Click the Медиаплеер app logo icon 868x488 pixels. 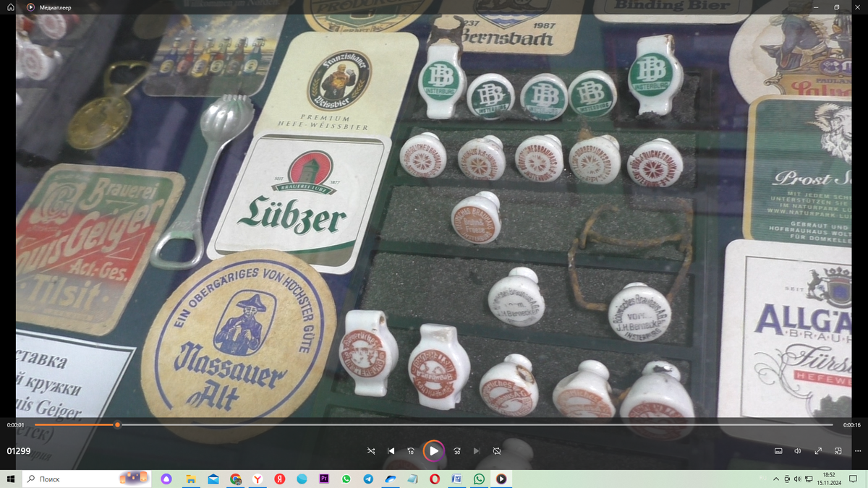pyautogui.click(x=30, y=7)
